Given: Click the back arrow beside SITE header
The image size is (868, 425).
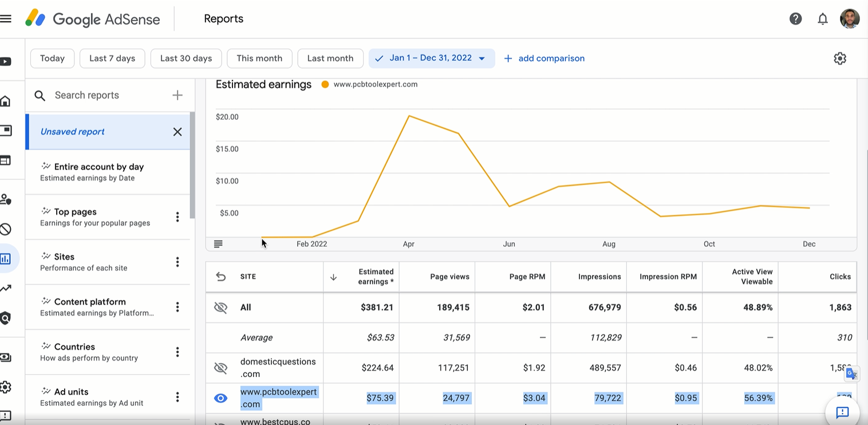Looking at the screenshot, I should tap(220, 277).
